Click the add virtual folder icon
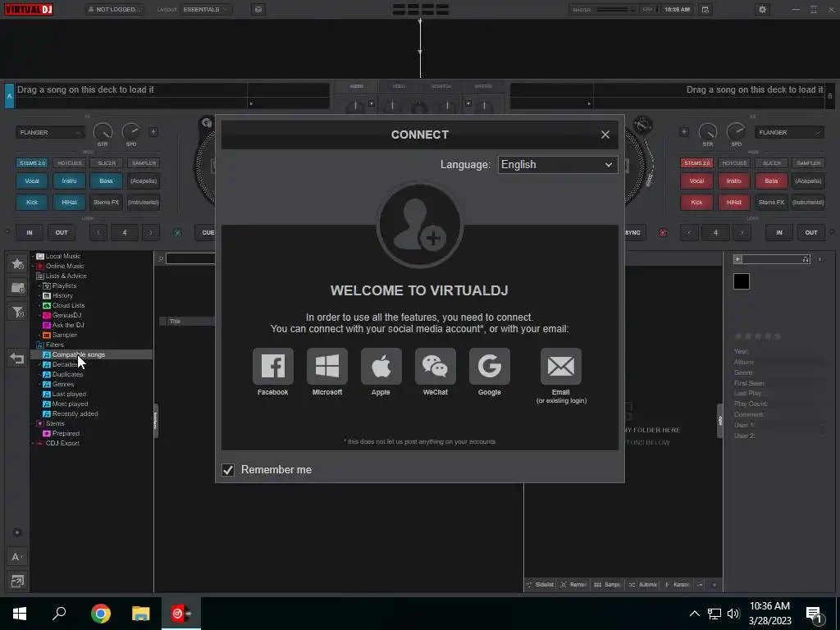The width and height of the screenshot is (840, 630). 18,288
